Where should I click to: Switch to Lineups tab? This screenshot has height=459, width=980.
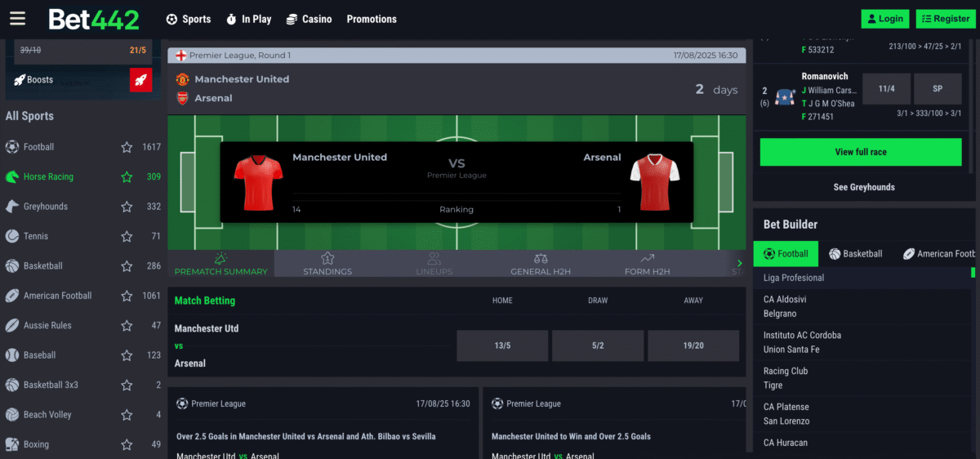(x=434, y=264)
